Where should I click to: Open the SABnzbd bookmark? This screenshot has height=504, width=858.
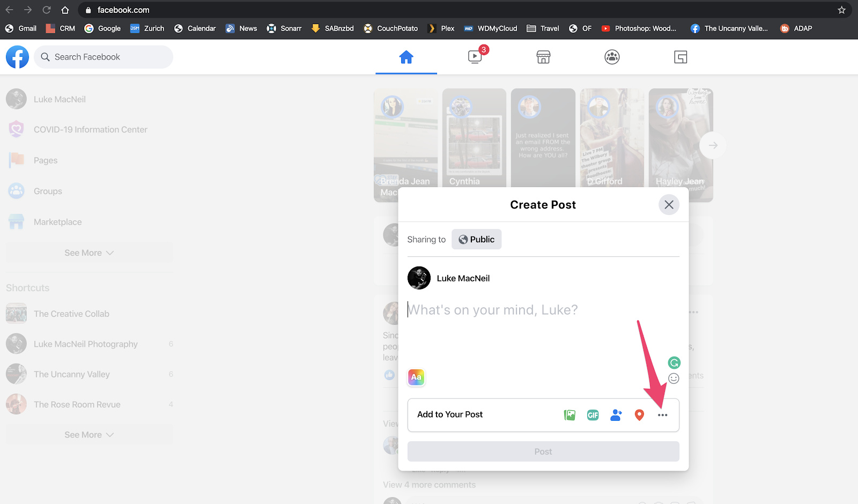click(332, 28)
